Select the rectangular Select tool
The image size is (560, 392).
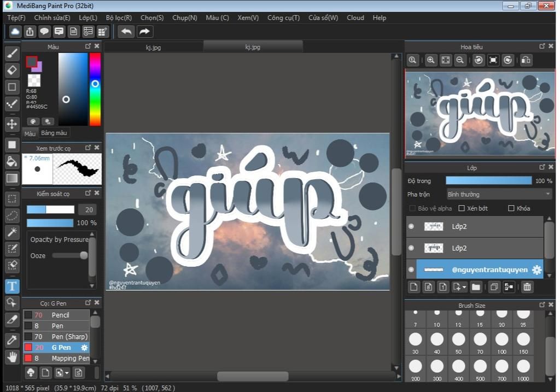[12, 199]
